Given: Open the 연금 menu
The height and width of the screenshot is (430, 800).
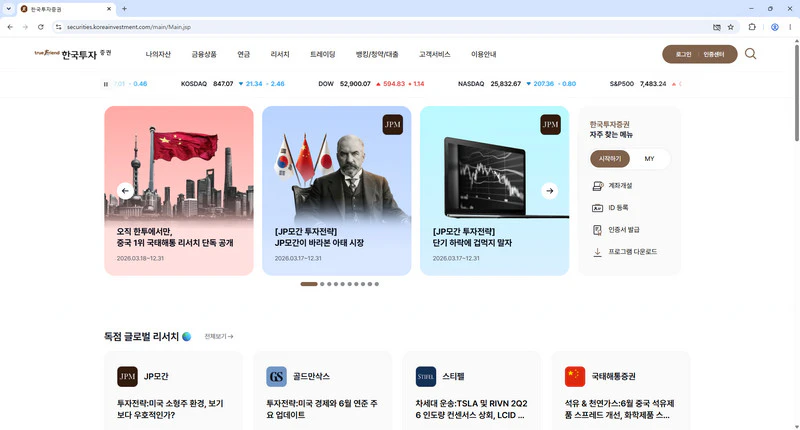Looking at the screenshot, I should pos(244,54).
